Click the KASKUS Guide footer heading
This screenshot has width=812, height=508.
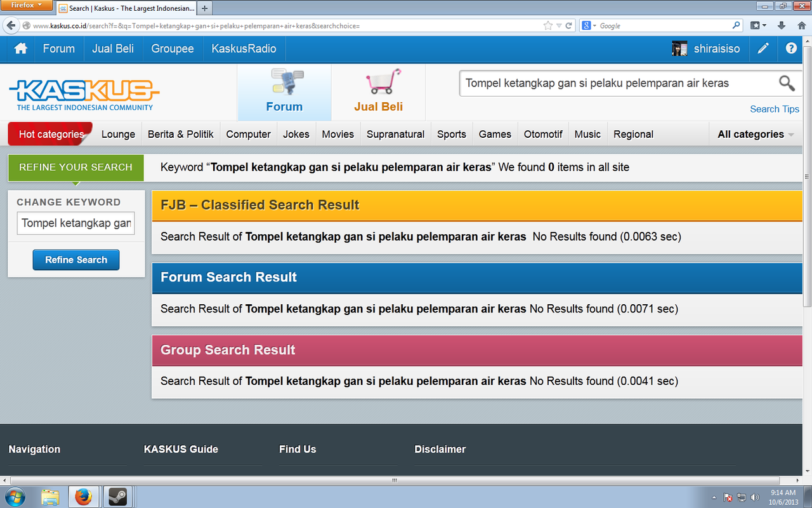tap(181, 449)
